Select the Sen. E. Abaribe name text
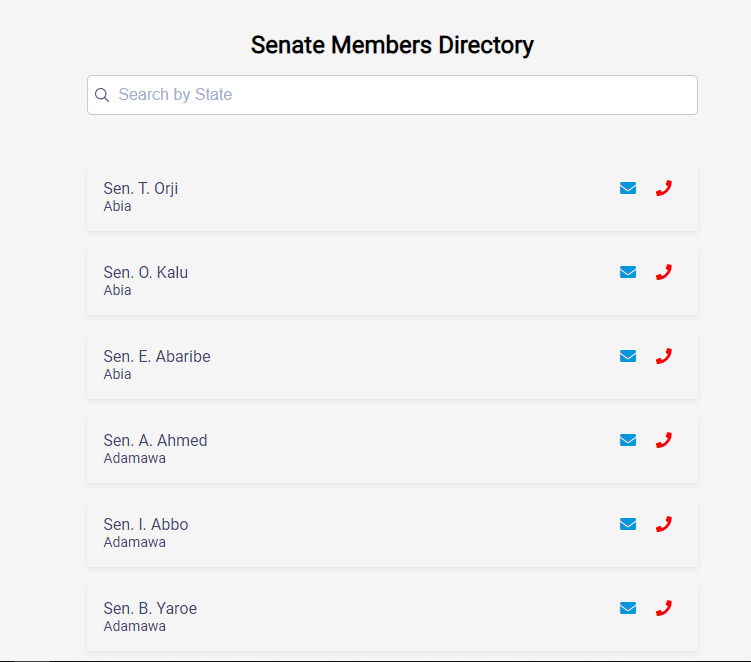The height and width of the screenshot is (662, 751). click(157, 357)
